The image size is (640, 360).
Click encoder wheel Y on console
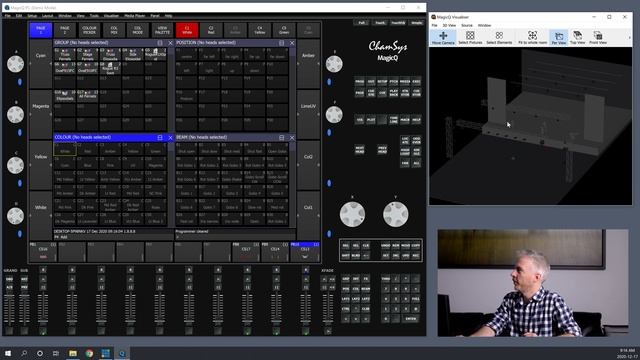pyautogui.click(x=396, y=214)
